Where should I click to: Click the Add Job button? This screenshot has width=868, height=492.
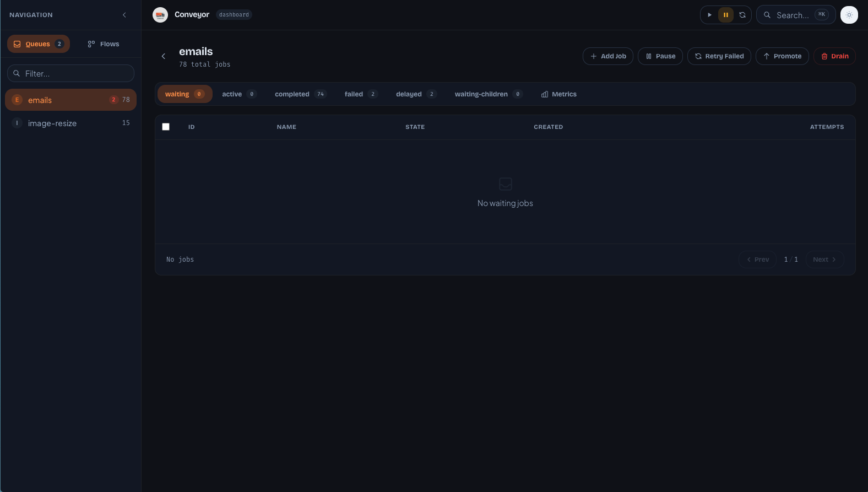(x=608, y=56)
